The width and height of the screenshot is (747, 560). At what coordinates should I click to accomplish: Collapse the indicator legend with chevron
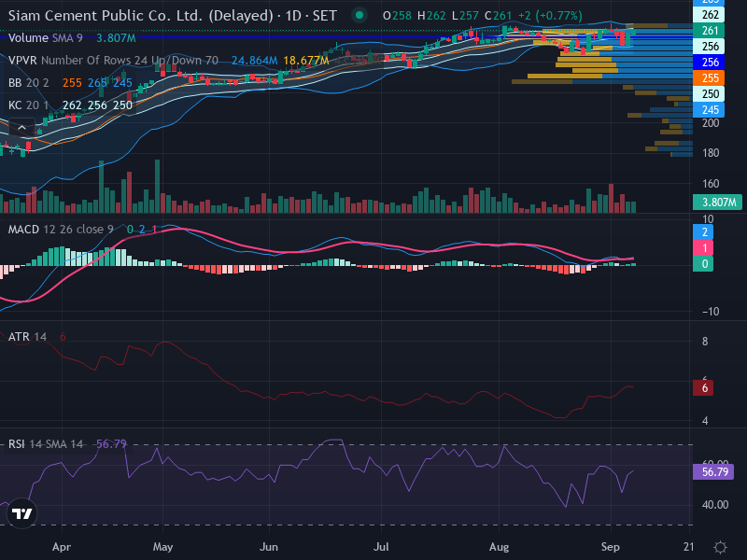click(x=21, y=128)
